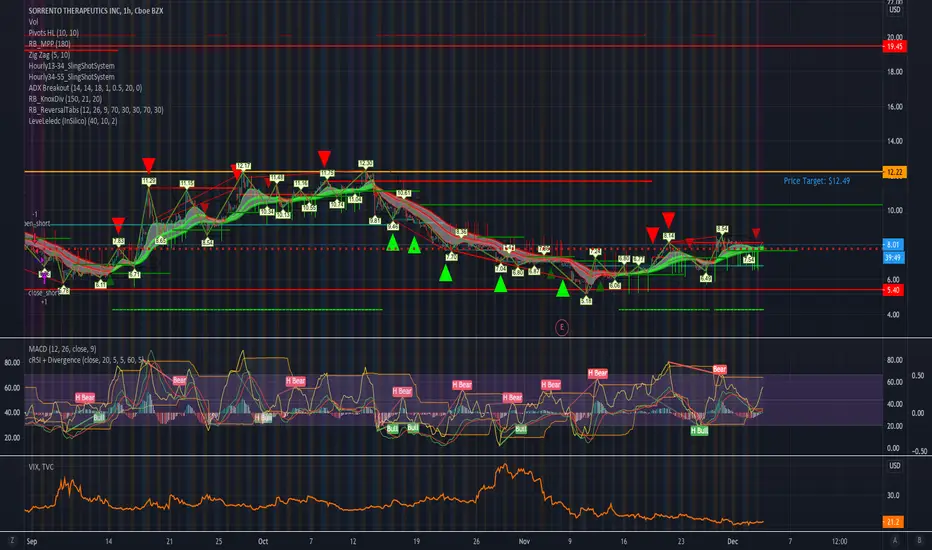Click the 7.04 pivot low label

[x=501, y=269]
